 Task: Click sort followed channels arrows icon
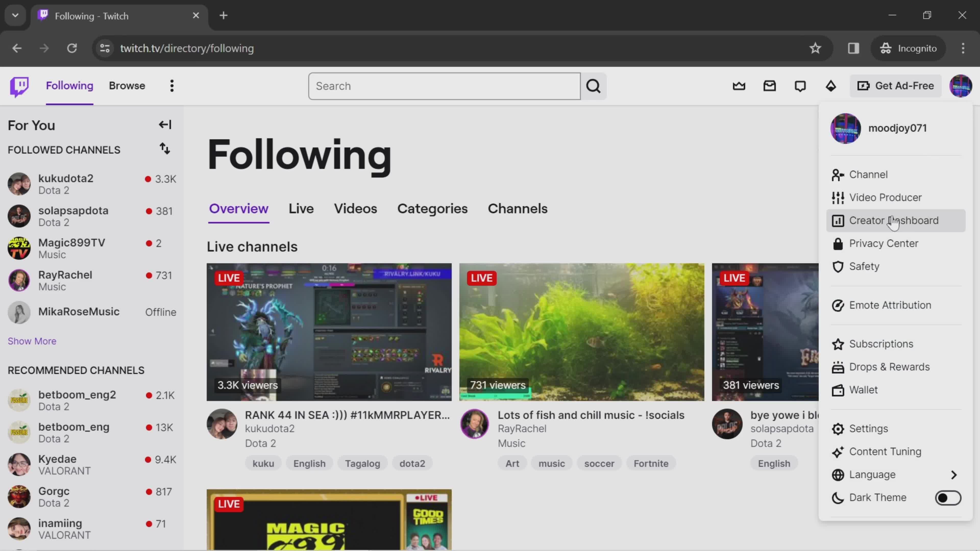[165, 149]
